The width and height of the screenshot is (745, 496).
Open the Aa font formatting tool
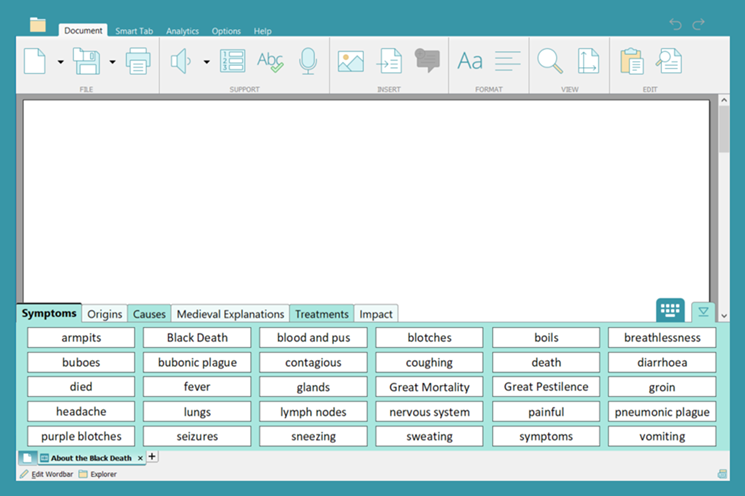click(470, 61)
